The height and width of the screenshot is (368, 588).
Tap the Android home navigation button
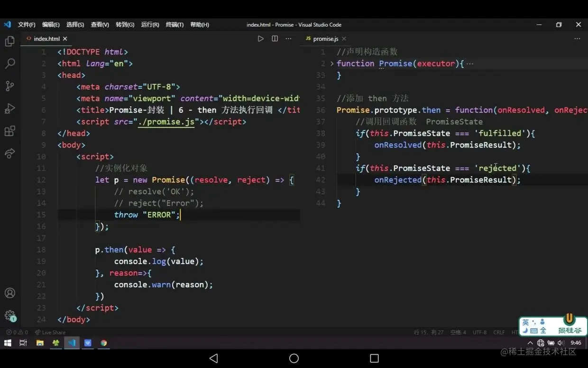click(x=294, y=358)
